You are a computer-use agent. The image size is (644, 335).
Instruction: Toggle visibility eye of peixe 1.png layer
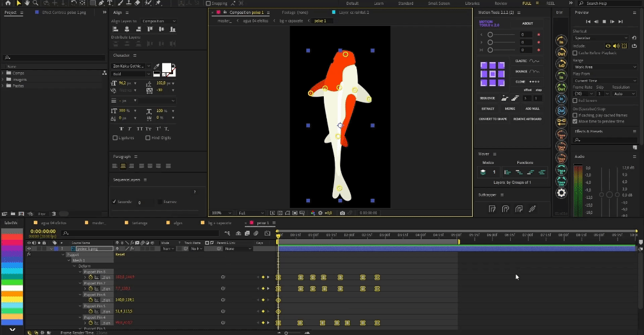[x=28, y=248]
